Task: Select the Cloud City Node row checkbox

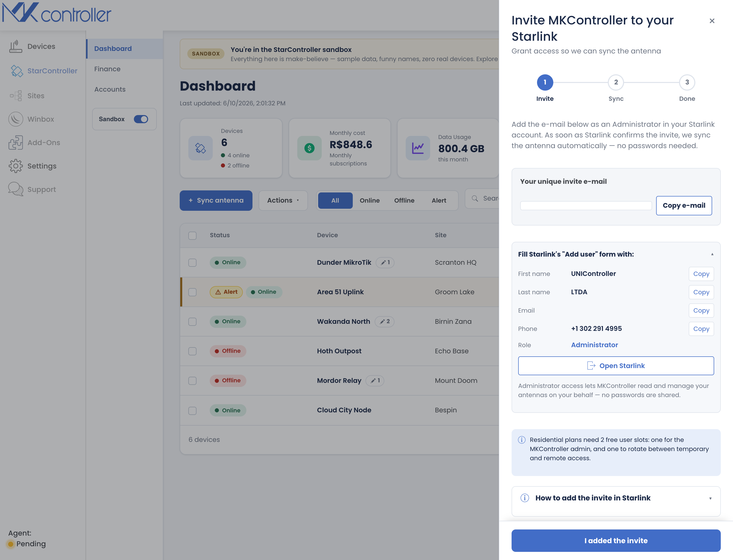Action: click(192, 410)
